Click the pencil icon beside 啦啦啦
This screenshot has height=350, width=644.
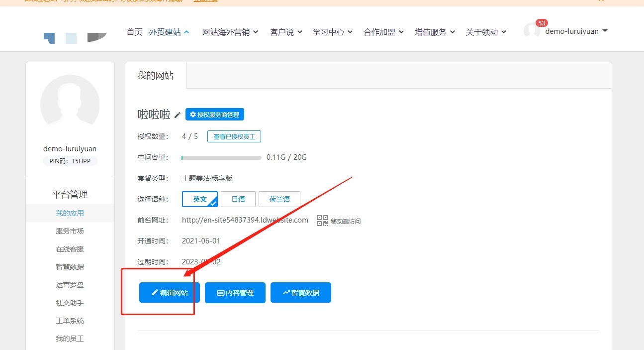(x=178, y=115)
